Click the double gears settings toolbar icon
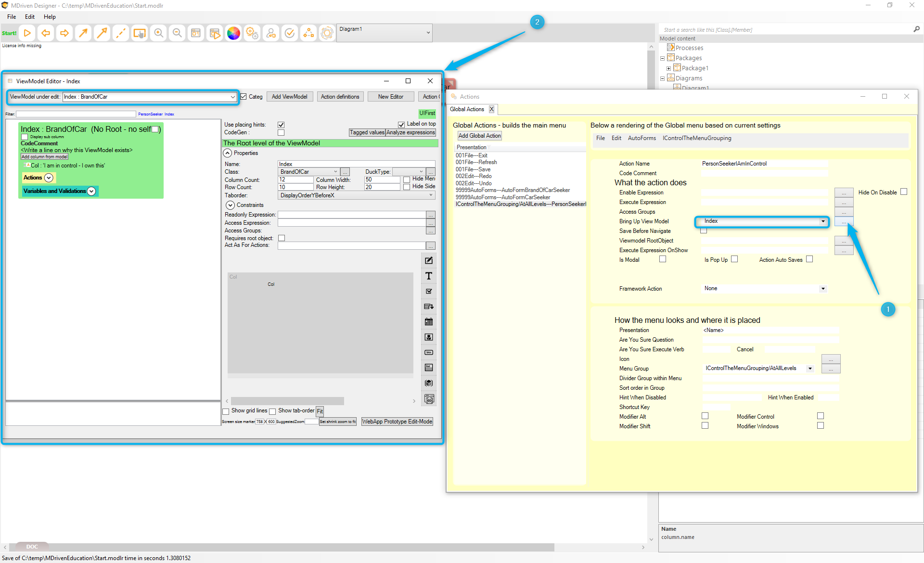Screen dimensions: 924x563 tap(252, 33)
